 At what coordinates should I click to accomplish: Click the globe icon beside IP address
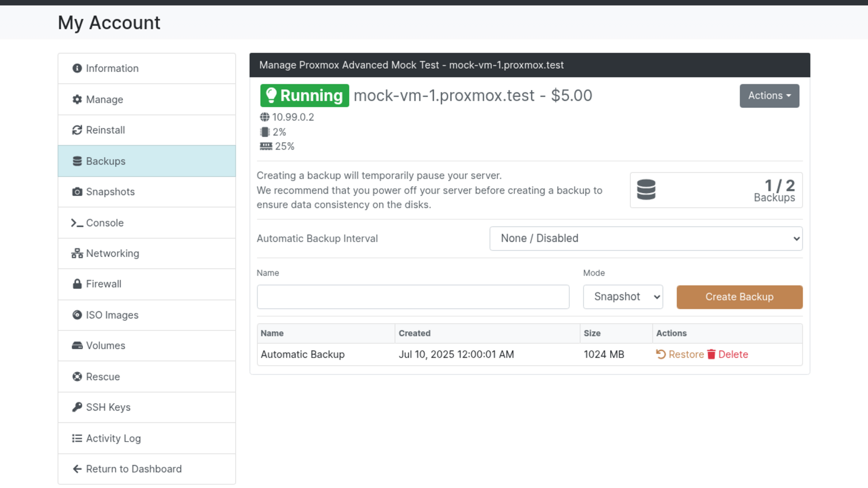[x=264, y=117]
